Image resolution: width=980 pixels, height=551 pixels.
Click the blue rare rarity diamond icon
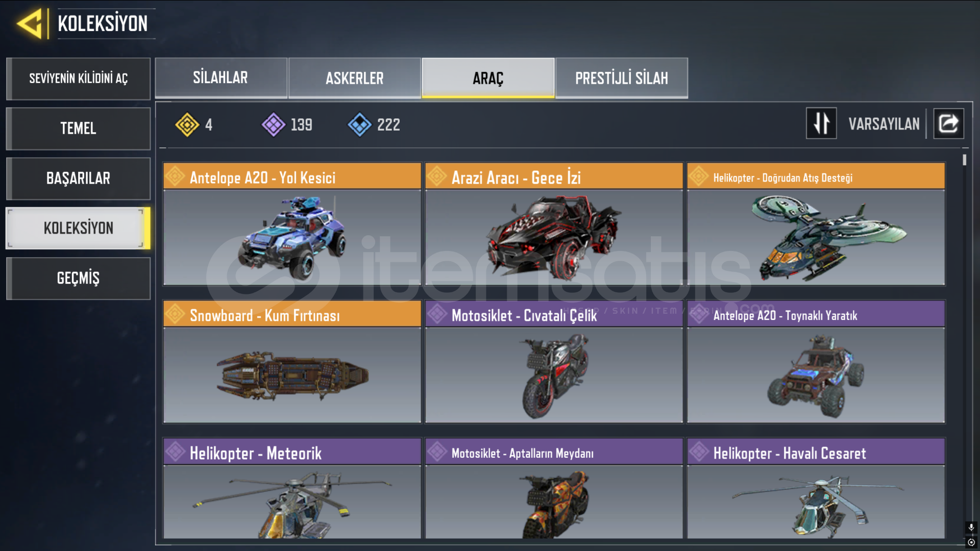point(360,124)
